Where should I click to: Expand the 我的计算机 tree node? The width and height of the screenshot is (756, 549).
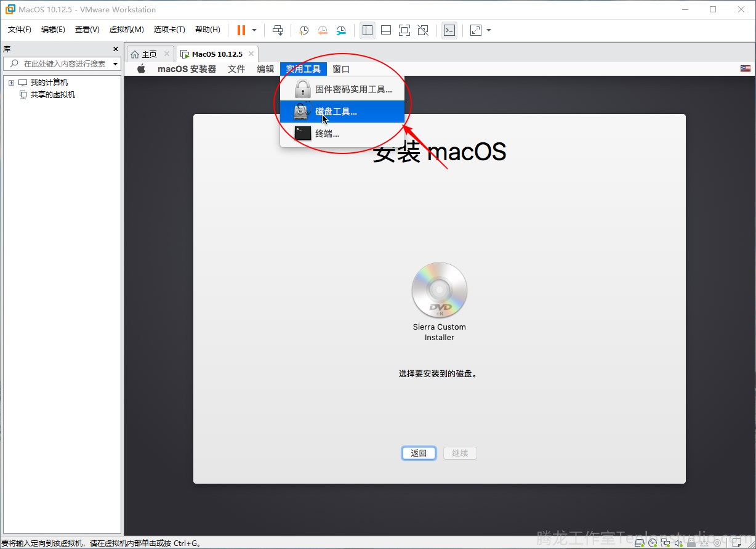click(11, 83)
